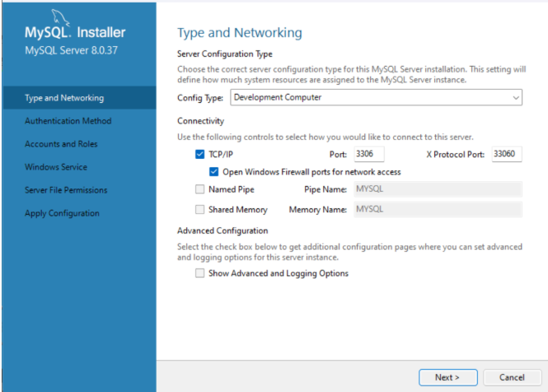Screen dimensions: 548x392
Task: Click the Config Type: label
Action: [200, 98]
